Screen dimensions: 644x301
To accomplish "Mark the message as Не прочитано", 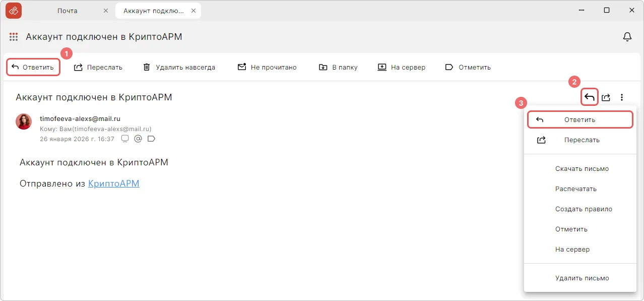I will click(267, 68).
